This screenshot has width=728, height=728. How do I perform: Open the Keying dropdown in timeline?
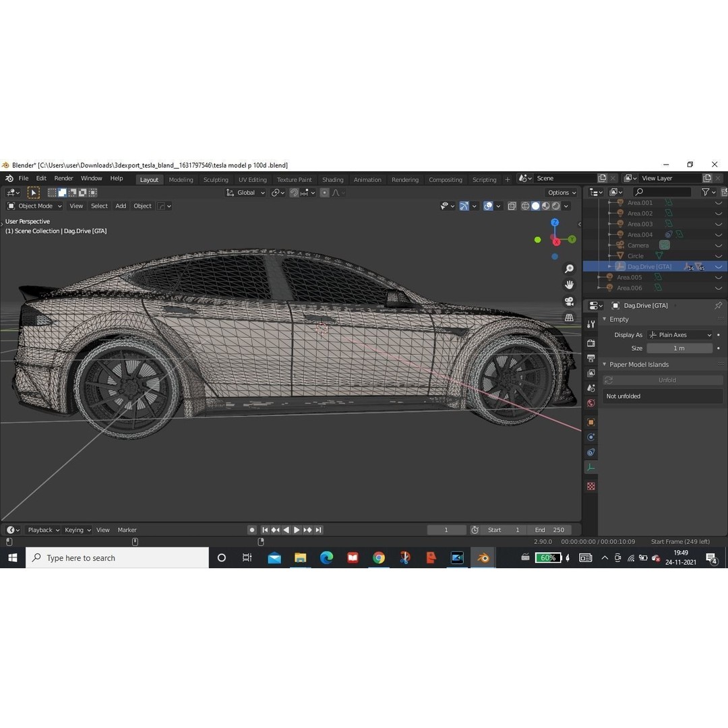(77, 530)
